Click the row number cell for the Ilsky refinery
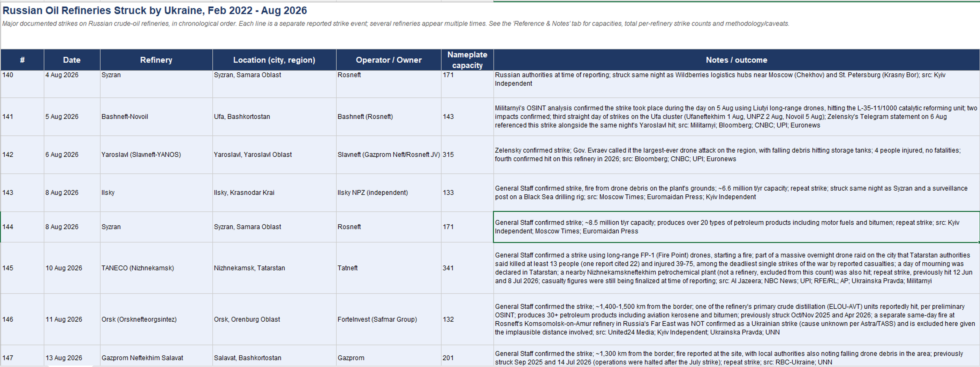This screenshot has height=367, width=980. pos(22,193)
